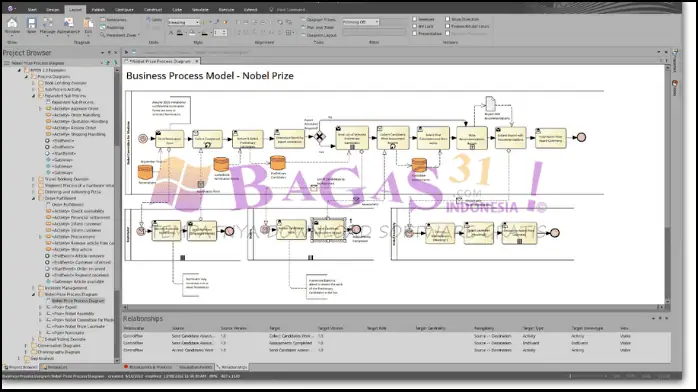Click the pink start event in the top lane
The image size is (698, 392).
click(x=143, y=139)
